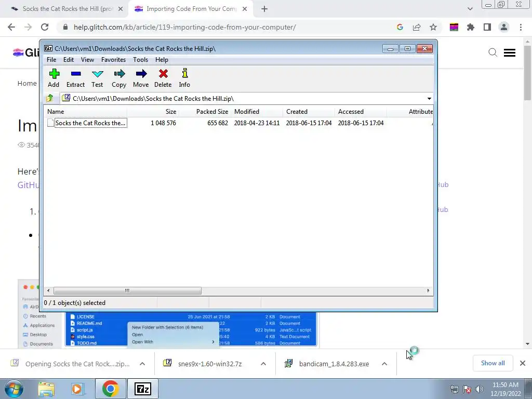Sort by Created column header
The height and width of the screenshot is (399, 532).
tap(309, 112)
